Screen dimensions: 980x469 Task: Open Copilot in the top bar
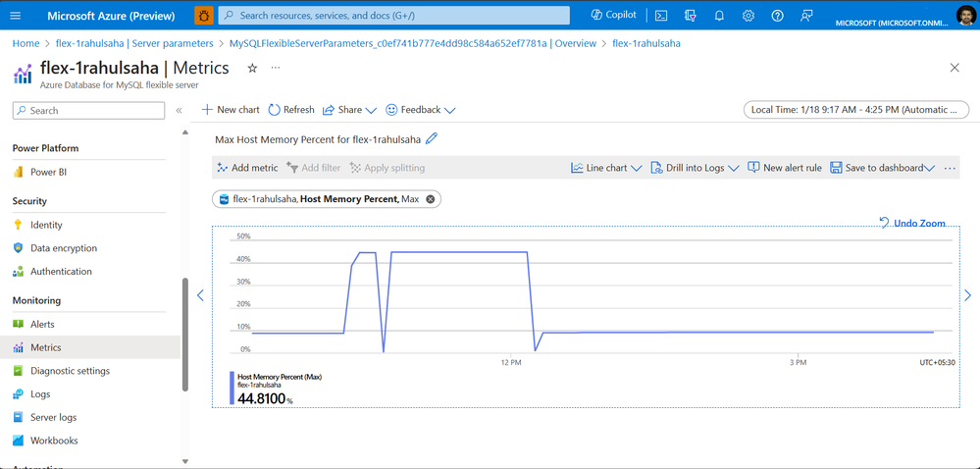click(614, 15)
